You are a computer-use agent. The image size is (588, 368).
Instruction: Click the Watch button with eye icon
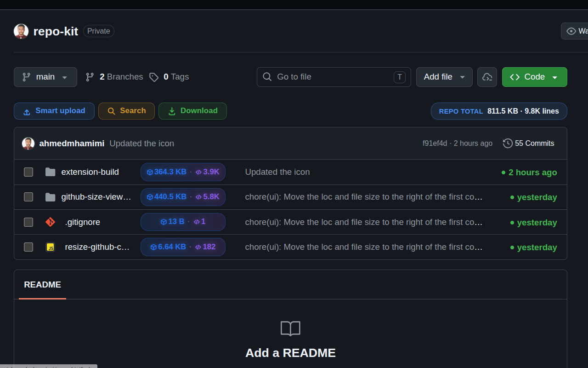click(x=575, y=31)
